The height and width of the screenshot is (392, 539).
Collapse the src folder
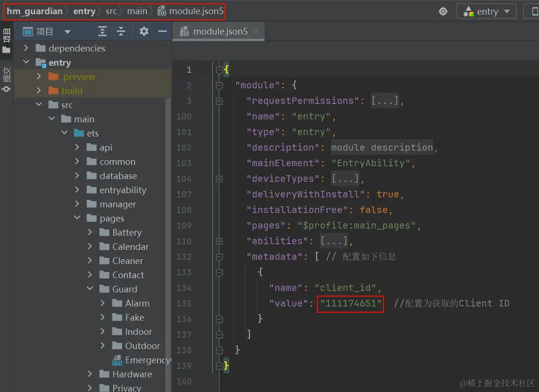tap(39, 104)
